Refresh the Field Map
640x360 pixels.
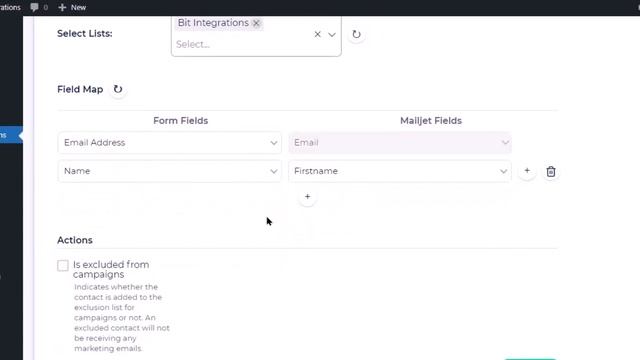click(x=118, y=89)
